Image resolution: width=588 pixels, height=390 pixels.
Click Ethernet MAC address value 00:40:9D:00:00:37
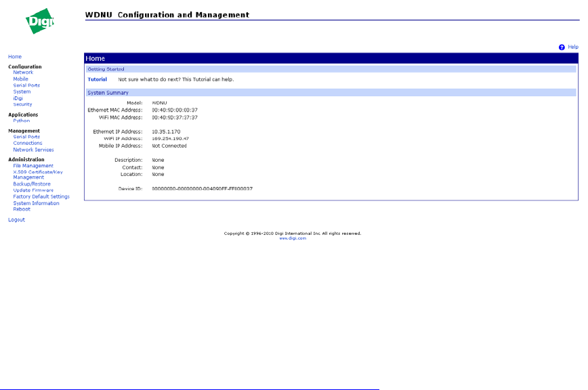(175, 110)
